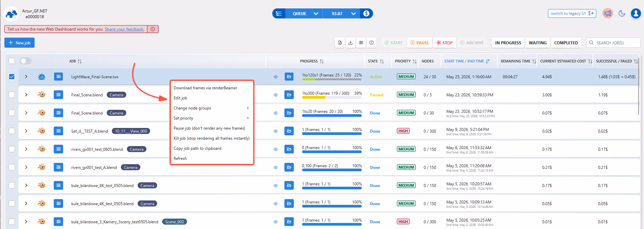Choose Kill job context menu entry

(x=212, y=138)
